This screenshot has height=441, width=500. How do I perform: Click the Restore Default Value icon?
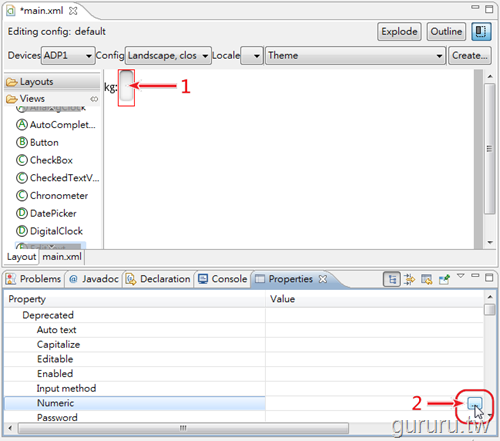point(426,279)
